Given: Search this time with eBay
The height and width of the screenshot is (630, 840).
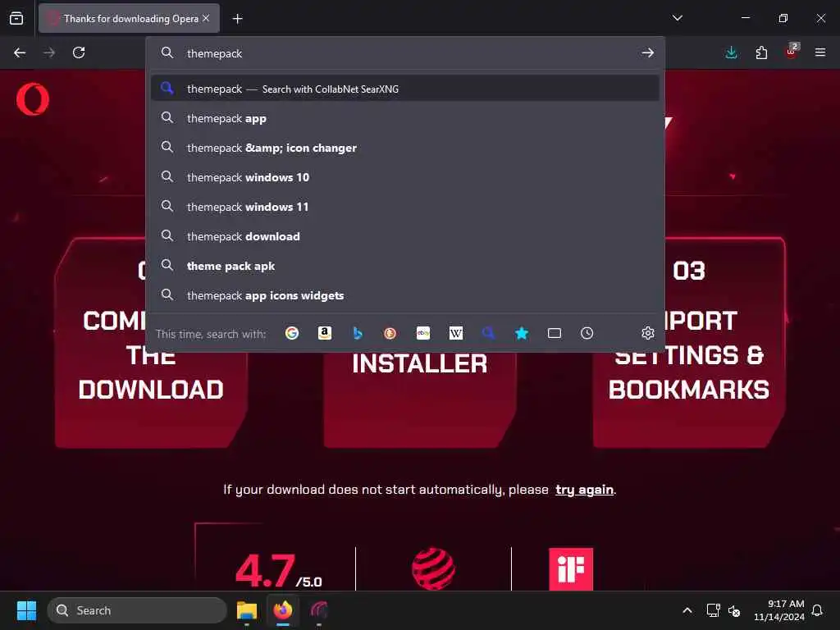Looking at the screenshot, I should pos(423,333).
